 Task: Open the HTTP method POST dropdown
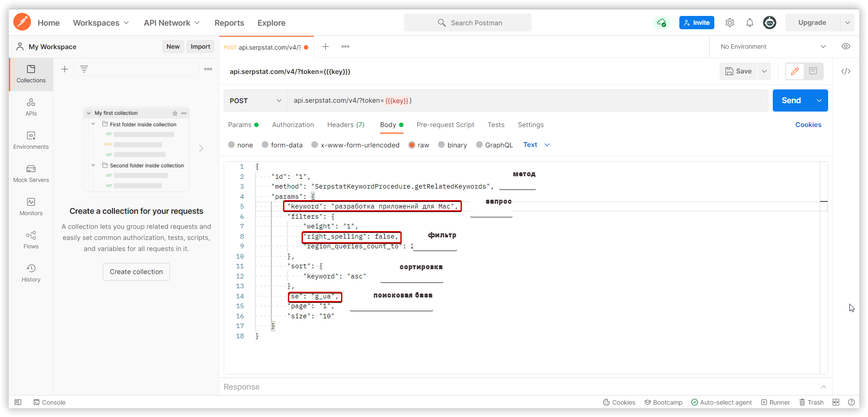click(x=256, y=100)
